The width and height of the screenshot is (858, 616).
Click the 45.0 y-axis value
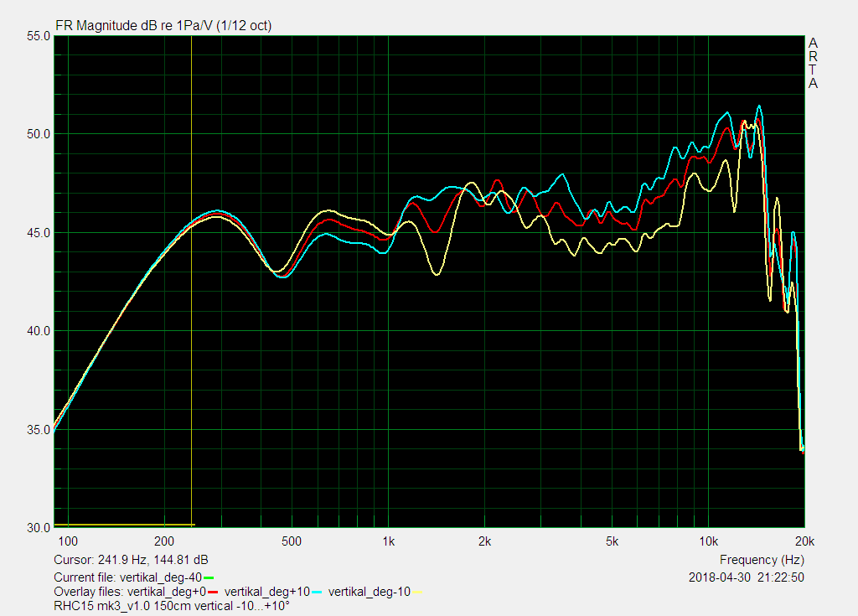point(39,233)
